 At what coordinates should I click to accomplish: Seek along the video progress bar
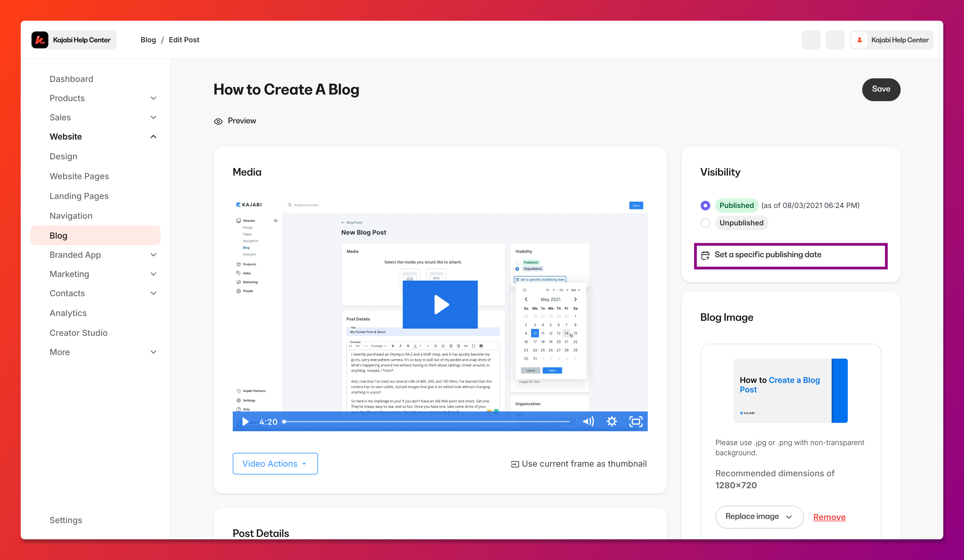[427, 421]
